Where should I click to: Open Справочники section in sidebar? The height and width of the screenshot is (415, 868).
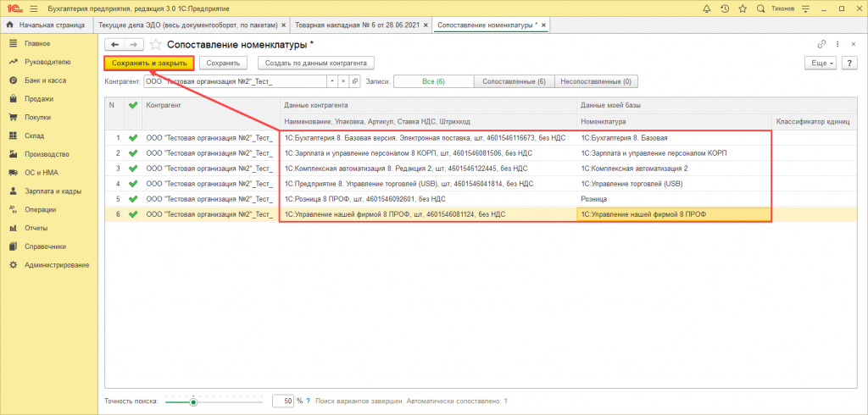(46, 246)
